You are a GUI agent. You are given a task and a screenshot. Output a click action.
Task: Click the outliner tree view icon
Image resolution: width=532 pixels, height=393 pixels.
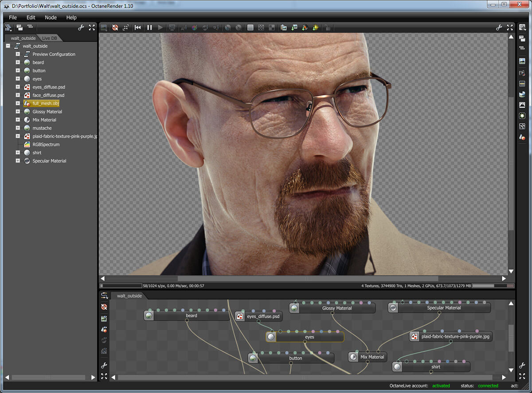click(x=8, y=28)
